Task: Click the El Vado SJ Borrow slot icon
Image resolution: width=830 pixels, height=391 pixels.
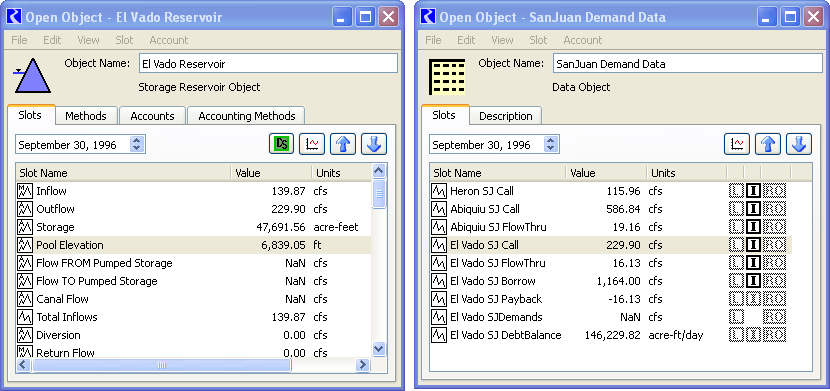Action: pyautogui.click(x=439, y=281)
